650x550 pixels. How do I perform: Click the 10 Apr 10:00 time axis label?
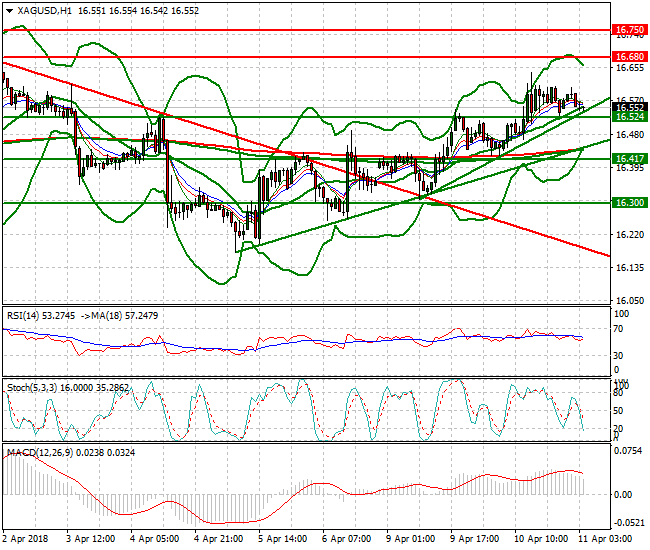click(541, 539)
